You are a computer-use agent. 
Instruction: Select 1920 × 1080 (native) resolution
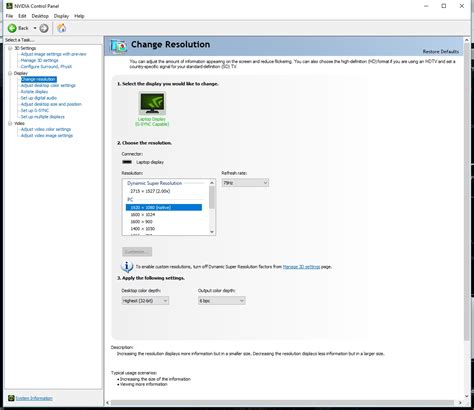[x=164, y=207]
